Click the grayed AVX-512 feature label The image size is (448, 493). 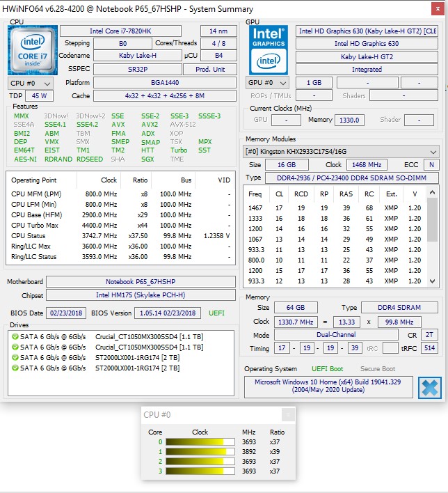pos(183,125)
